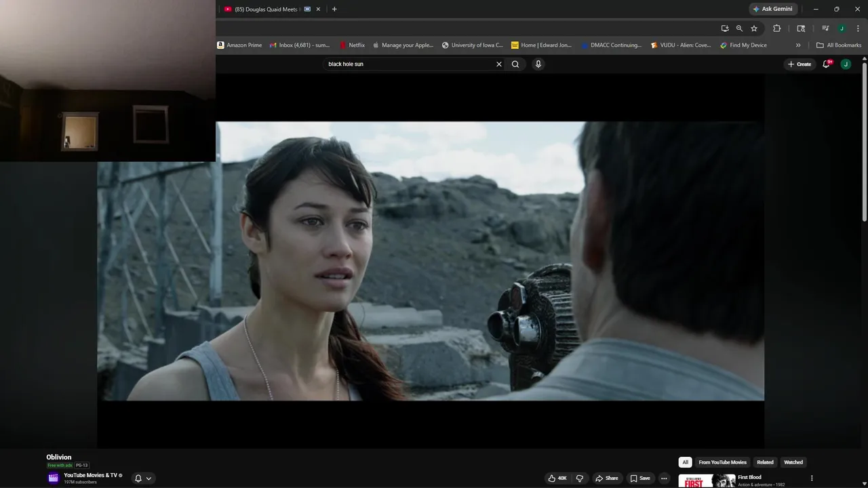Image resolution: width=868 pixels, height=488 pixels.
Task: Open the All Bookmarks folder
Action: tap(839, 45)
